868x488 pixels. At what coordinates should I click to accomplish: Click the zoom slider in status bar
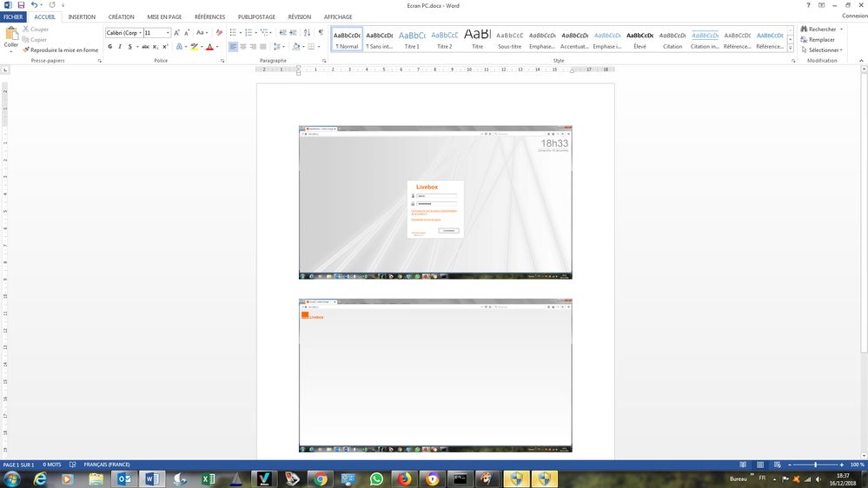pos(815,465)
